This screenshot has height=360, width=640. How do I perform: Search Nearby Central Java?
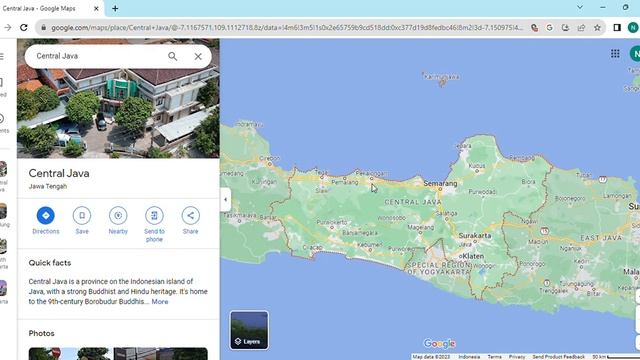[118, 221]
